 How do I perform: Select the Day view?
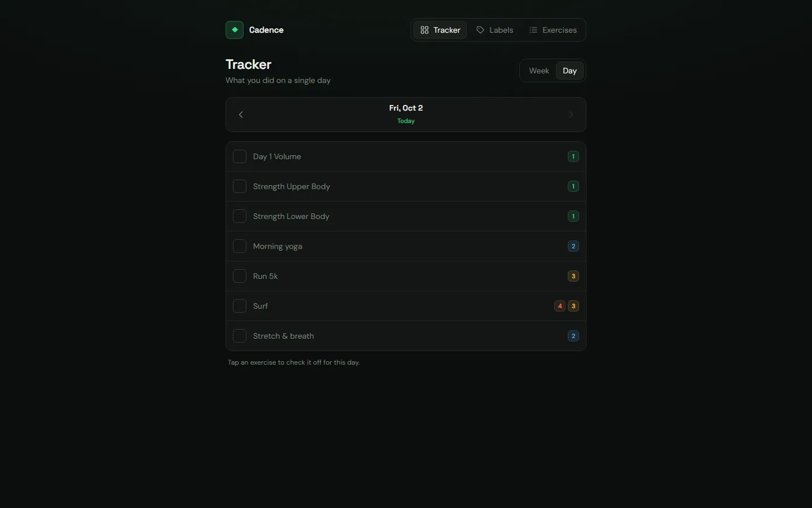click(570, 71)
